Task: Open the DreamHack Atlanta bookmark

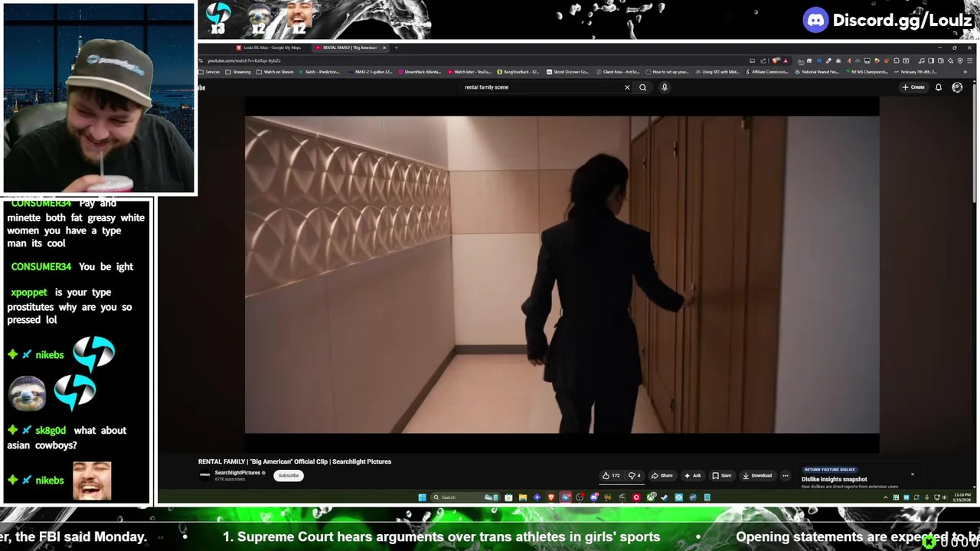Action: 420,72
